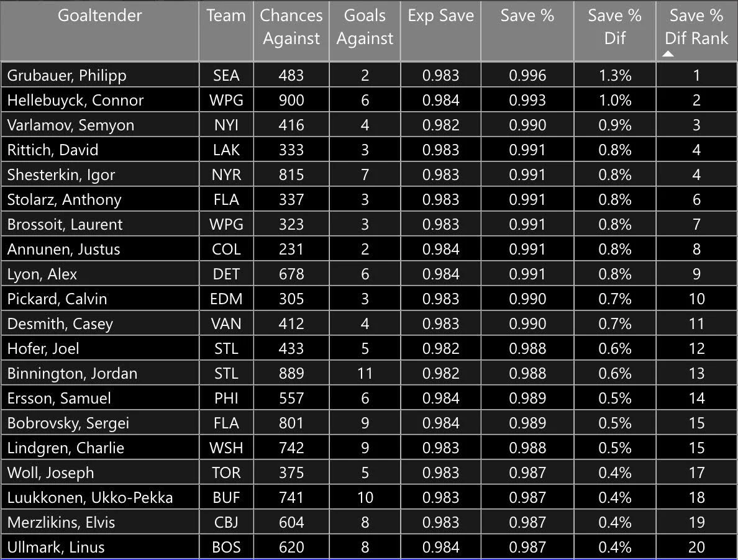The image size is (738, 560).
Task: Select the 0.996 save percentage cell
Action: [x=527, y=76]
